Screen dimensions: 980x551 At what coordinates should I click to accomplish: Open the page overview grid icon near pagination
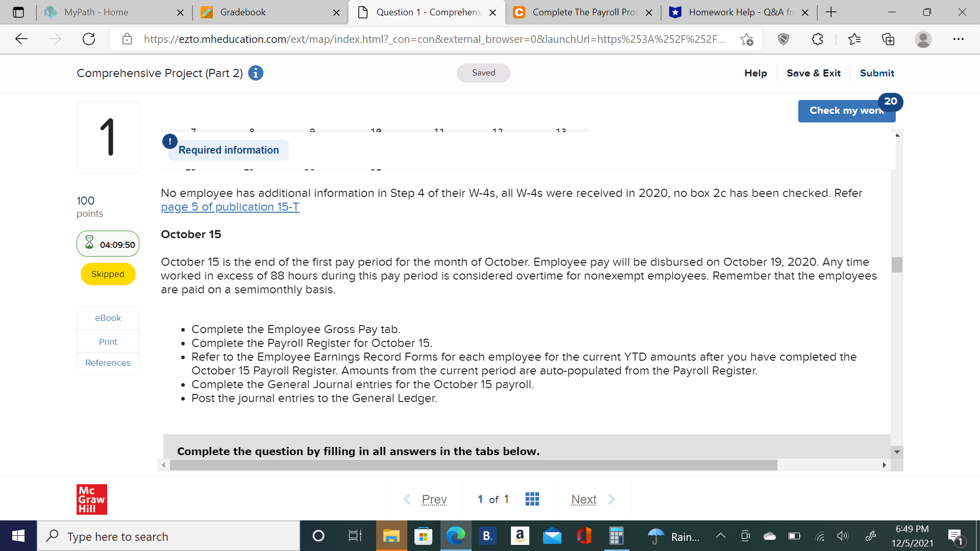pyautogui.click(x=532, y=499)
